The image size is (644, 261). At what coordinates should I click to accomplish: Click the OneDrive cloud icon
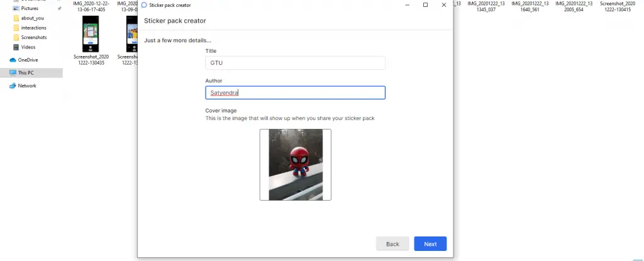pos(13,60)
